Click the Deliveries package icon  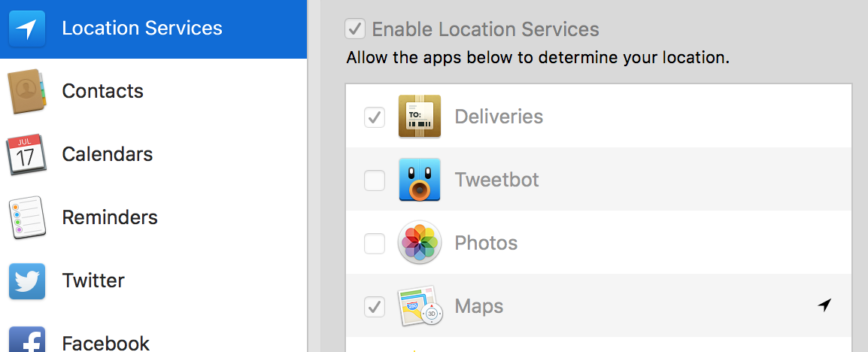pyautogui.click(x=420, y=117)
